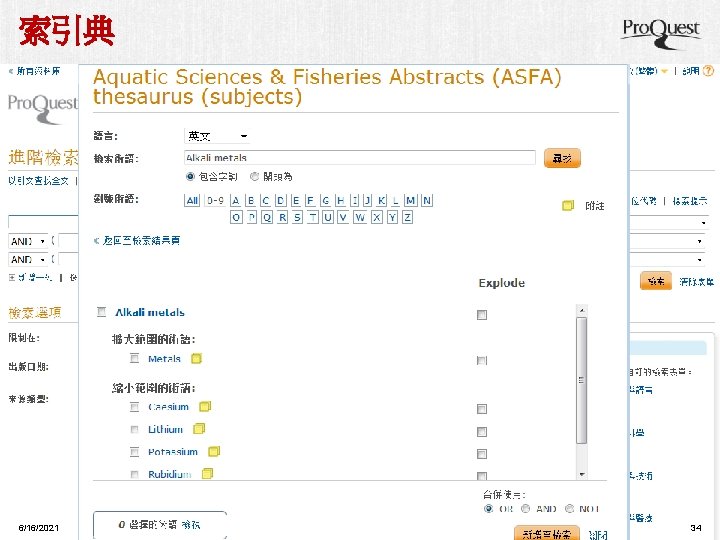This screenshot has height=540, width=720.
Task: Browse terms starting with letter O
Action: 236,217
